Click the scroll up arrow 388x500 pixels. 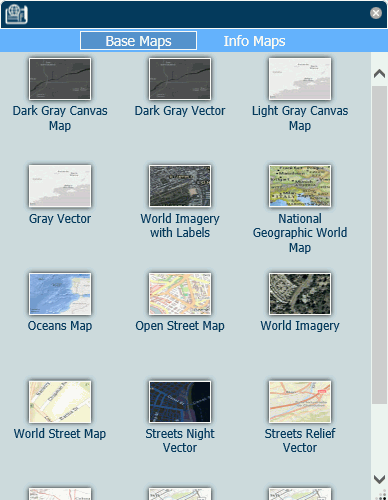click(379, 73)
